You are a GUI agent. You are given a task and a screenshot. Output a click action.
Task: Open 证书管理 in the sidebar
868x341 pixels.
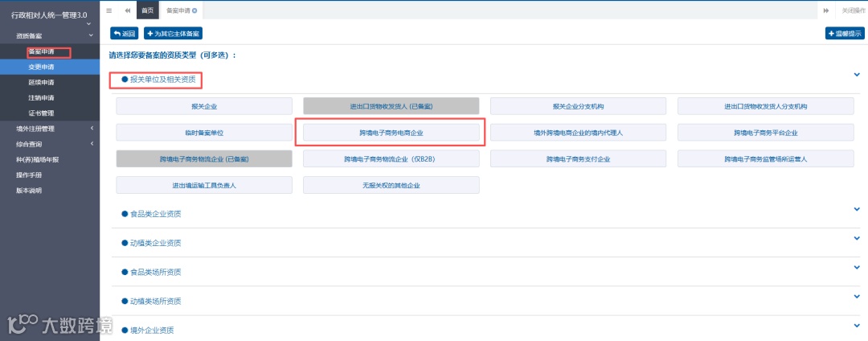[50, 113]
